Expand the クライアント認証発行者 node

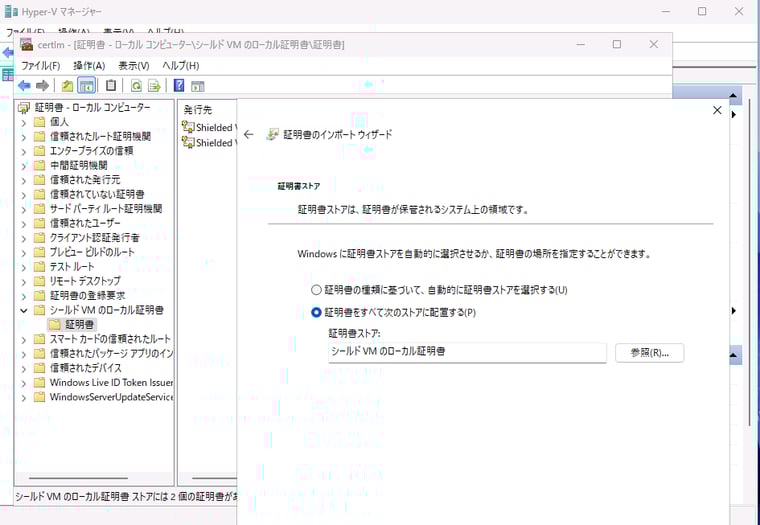[x=24, y=238]
